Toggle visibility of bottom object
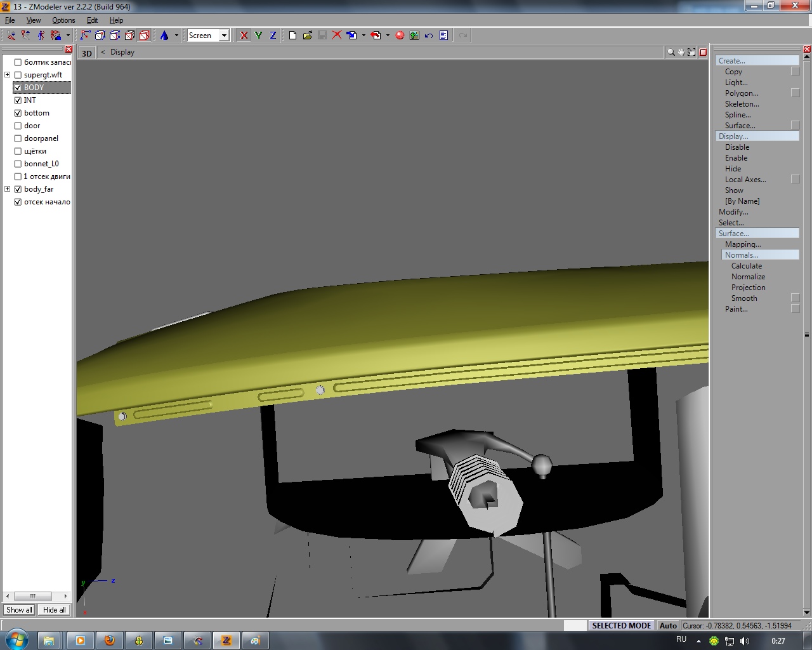The height and width of the screenshot is (650, 812). 18,113
